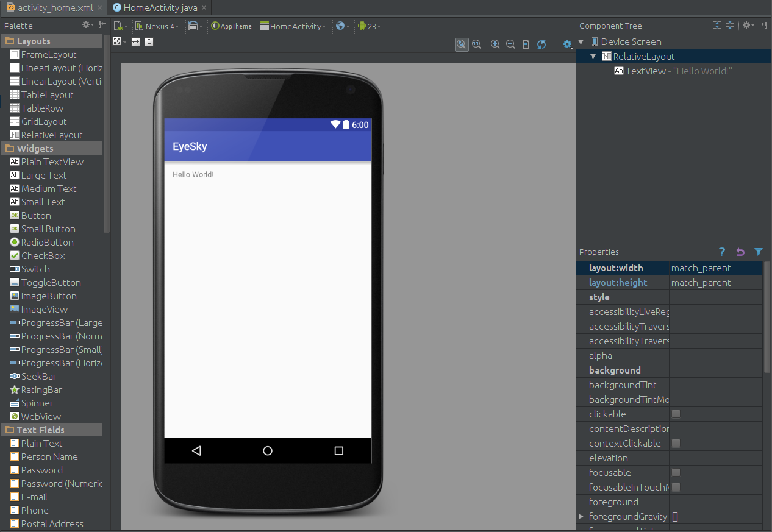The image size is (772, 532).
Task: Refresh the layout preview with reload icon
Action: pos(541,44)
